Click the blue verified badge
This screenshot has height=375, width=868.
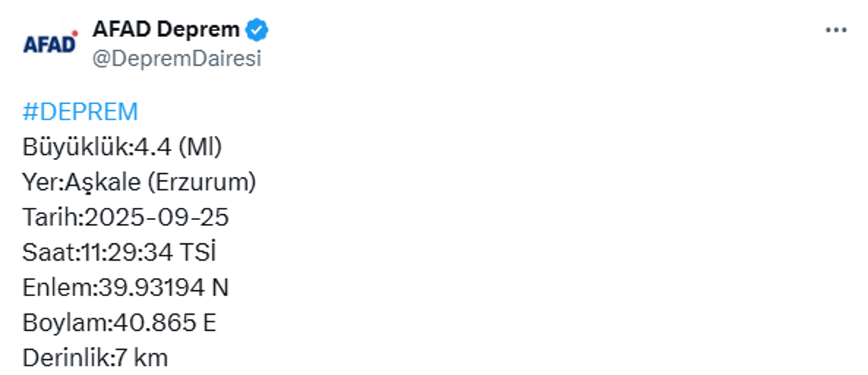click(x=258, y=30)
